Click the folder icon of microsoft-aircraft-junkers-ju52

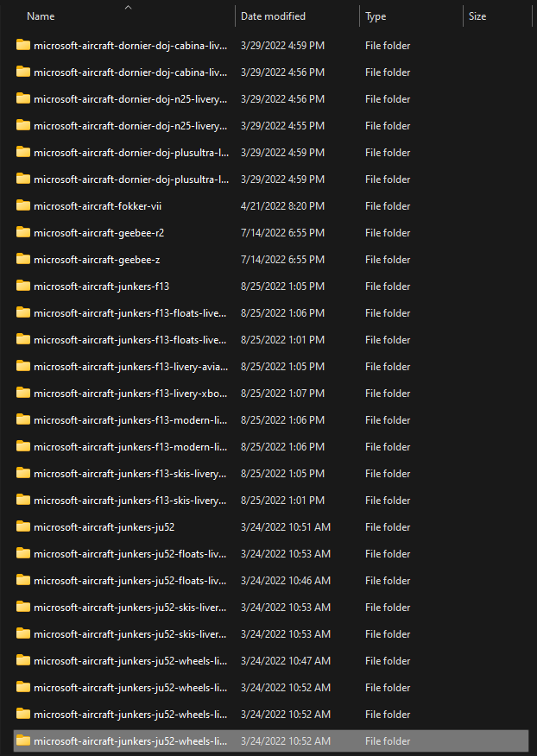pos(23,527)
